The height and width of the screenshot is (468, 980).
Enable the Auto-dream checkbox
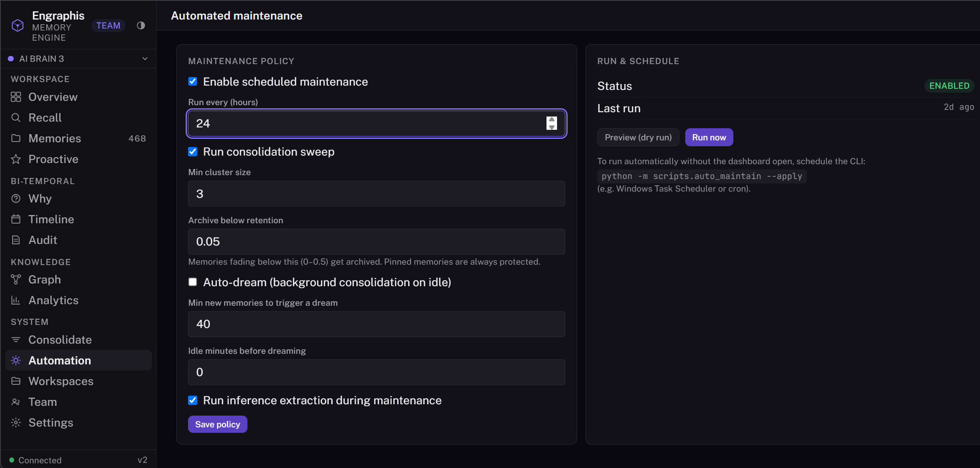point(193,282)
